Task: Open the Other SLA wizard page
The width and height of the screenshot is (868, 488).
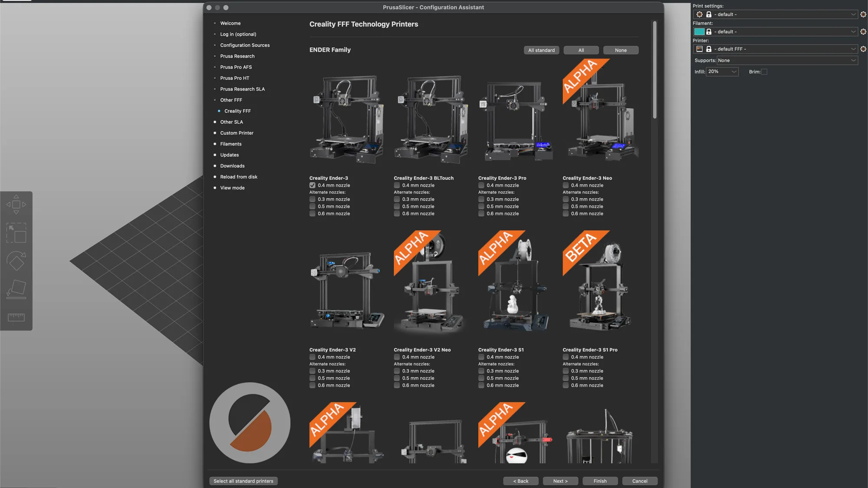Action: click(x=231, y=122)
